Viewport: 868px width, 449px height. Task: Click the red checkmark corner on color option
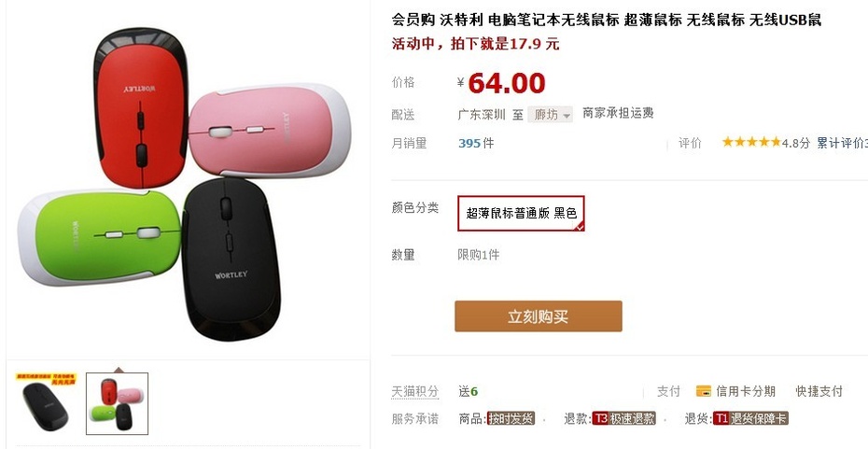point(580,227)
